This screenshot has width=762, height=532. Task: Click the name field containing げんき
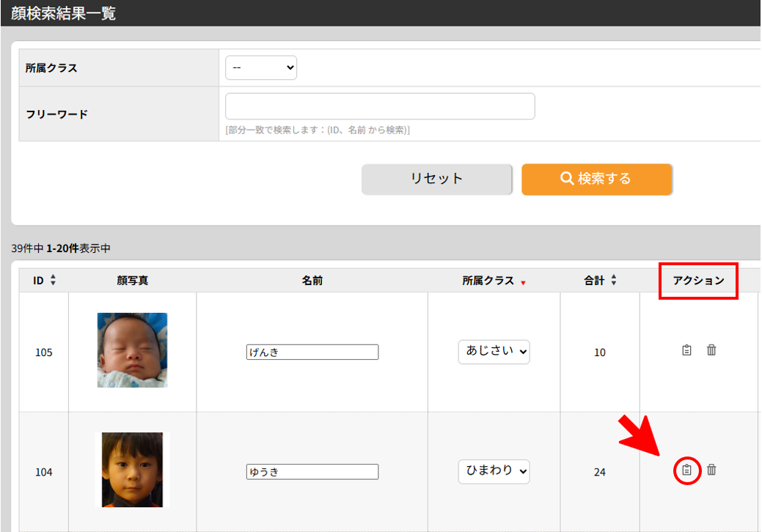[x=312, y=352]
